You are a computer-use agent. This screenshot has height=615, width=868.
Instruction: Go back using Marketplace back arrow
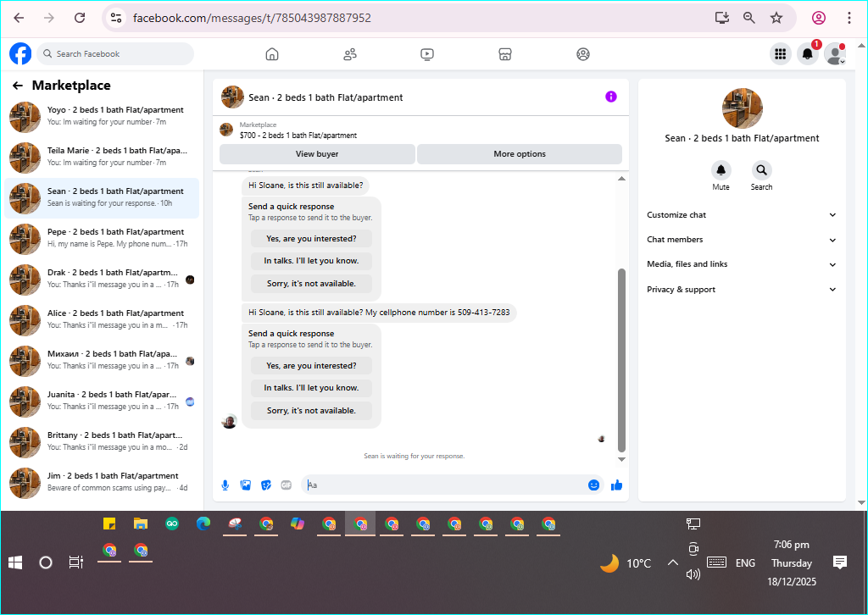[18, 86]
